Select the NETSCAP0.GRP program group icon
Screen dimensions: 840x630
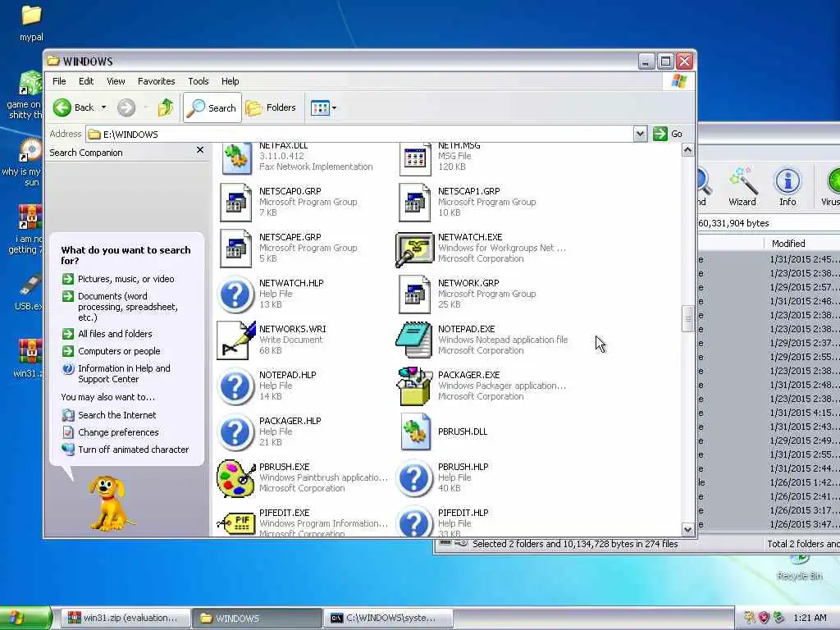[x=235, y=203]
